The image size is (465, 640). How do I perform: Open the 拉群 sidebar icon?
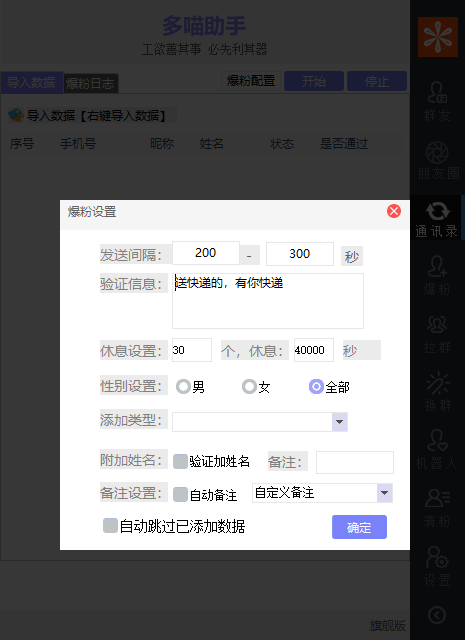click(437, 335)
